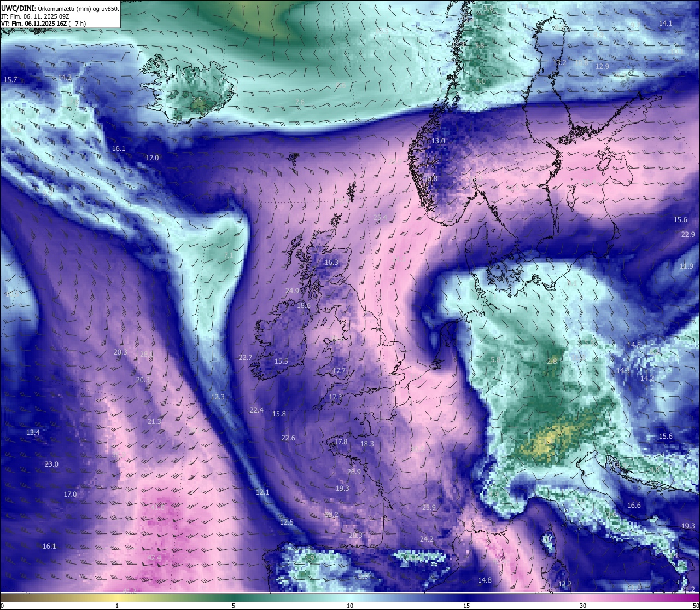
Task: Click the 25.4 value over the North Sea
Action: click(x=380, y=217)
